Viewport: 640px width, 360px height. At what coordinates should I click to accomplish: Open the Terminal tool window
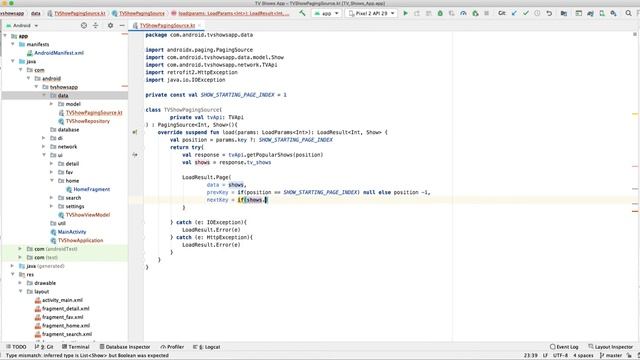[x=76, y=347]
